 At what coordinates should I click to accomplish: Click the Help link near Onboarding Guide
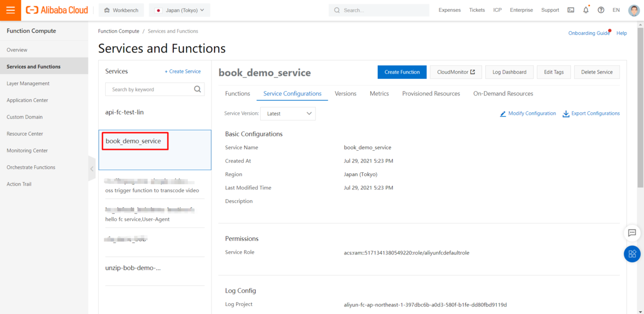[x=621, y=33]
